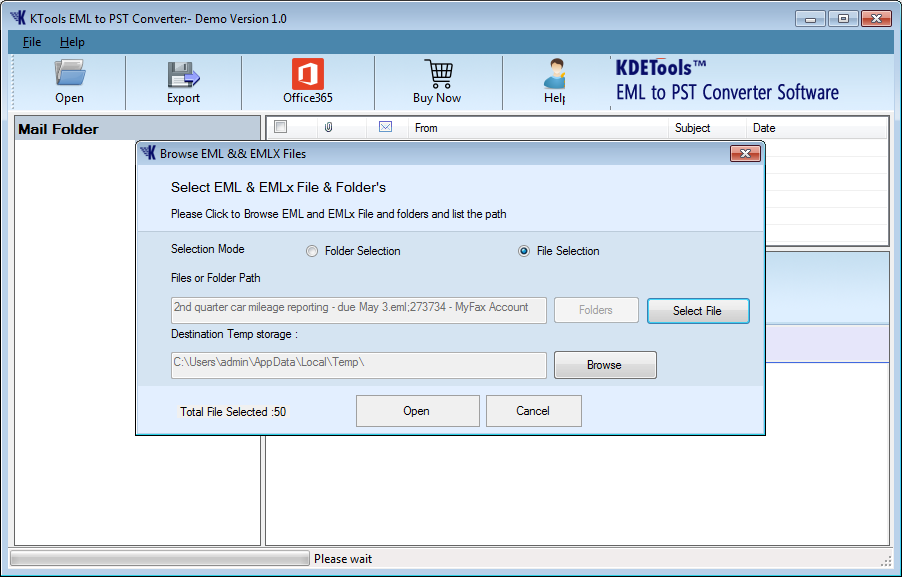Viewport: 902px width, 577px height.
Task: Close the Browse EML && EMLX Files dialog
Action: [744, 154]
